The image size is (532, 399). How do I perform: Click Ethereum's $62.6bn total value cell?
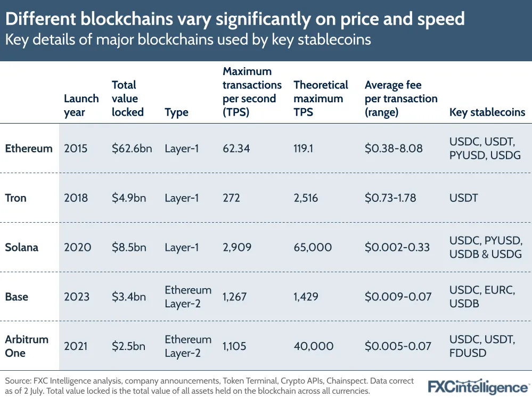coord(132,148)
